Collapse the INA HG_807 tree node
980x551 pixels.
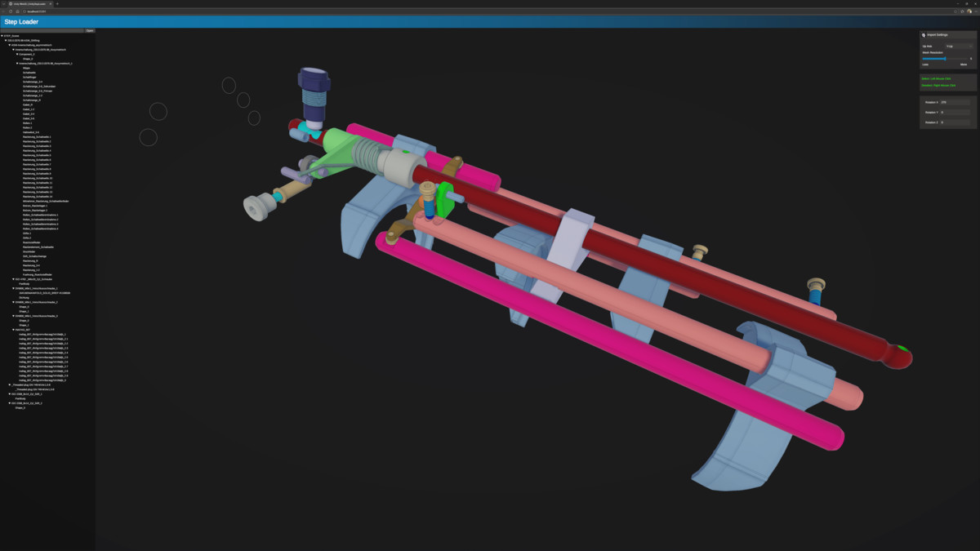click(13, 330)
